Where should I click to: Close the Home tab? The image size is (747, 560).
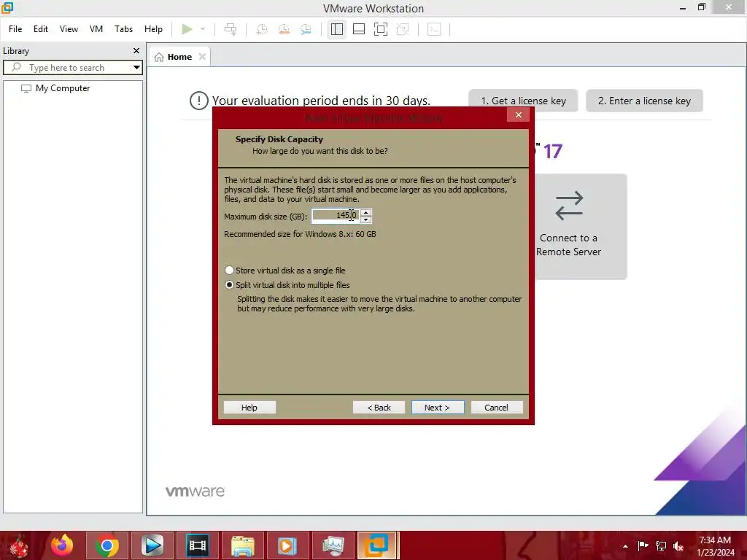[x=202, y=57]
